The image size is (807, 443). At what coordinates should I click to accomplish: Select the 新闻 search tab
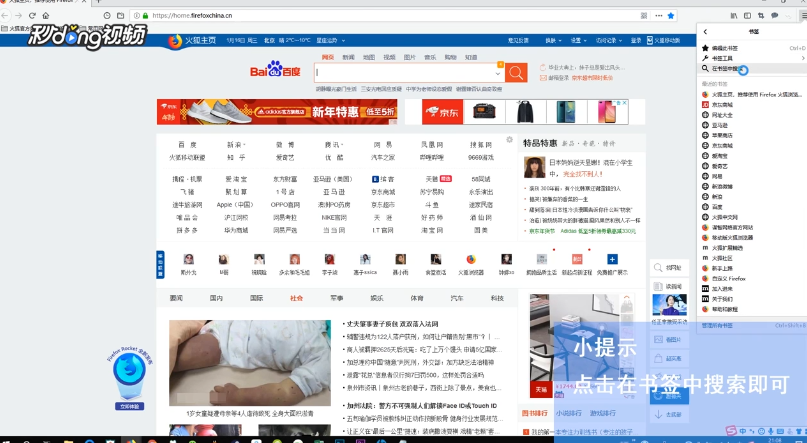click(348, 57)
